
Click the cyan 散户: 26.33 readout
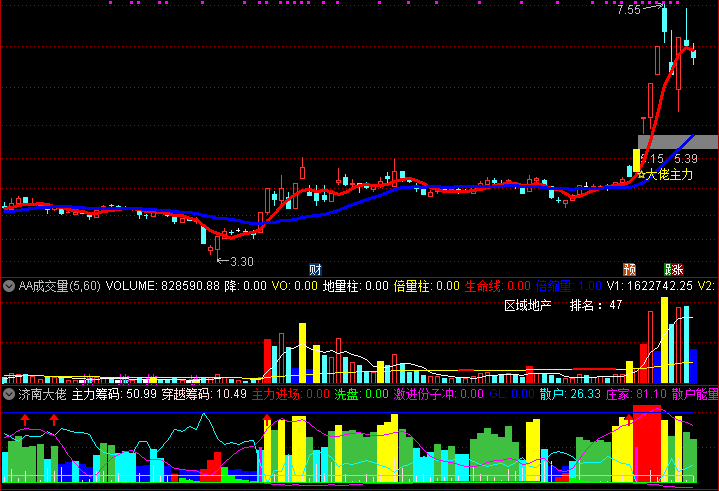point(570,394)
